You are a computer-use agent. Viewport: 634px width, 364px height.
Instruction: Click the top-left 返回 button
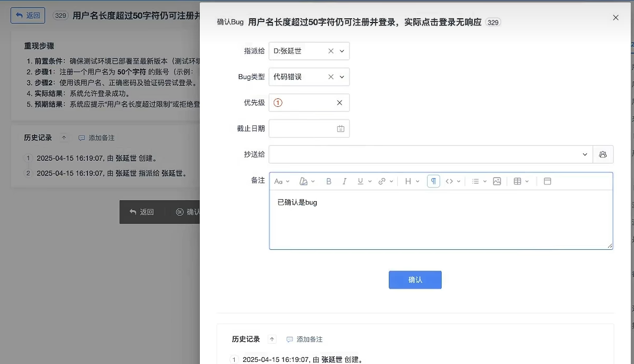[x=28, y=15]
